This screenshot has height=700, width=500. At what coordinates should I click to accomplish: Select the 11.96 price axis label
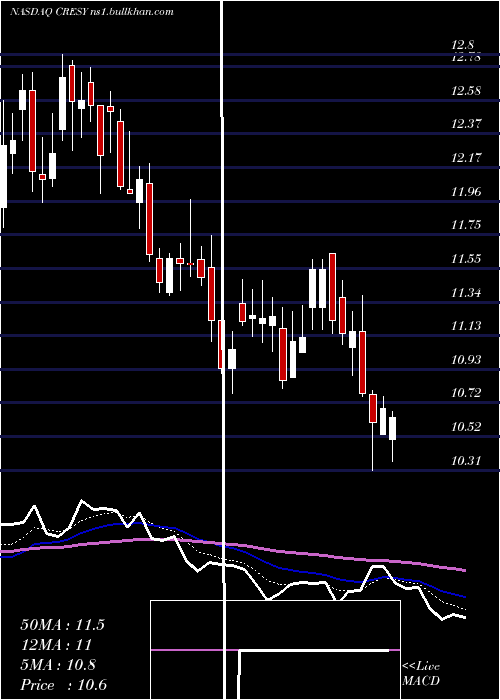pos(466,192)
